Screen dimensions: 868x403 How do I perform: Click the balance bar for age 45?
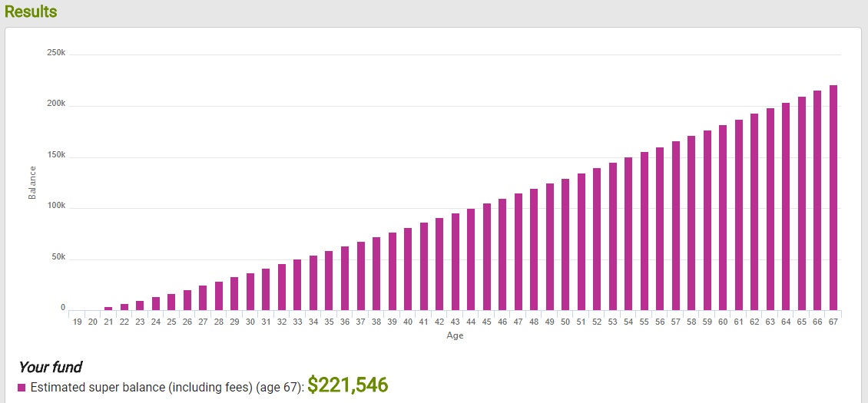point(487,256)
